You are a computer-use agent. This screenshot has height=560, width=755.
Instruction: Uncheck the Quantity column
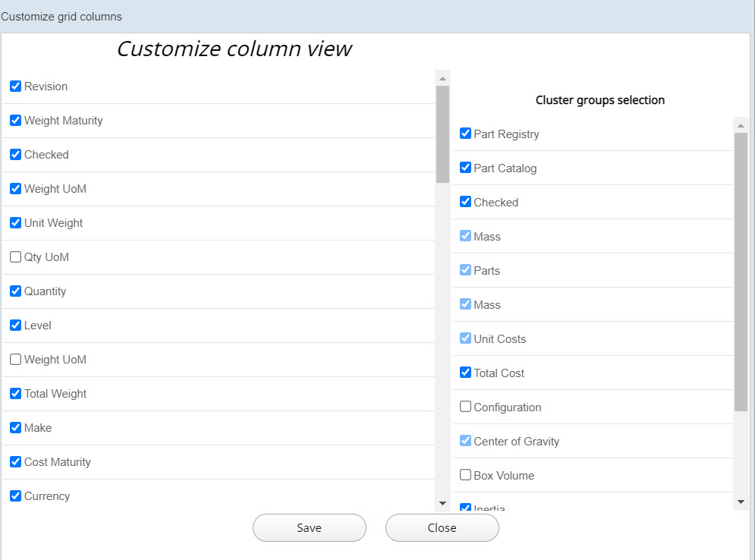point(15,291)
